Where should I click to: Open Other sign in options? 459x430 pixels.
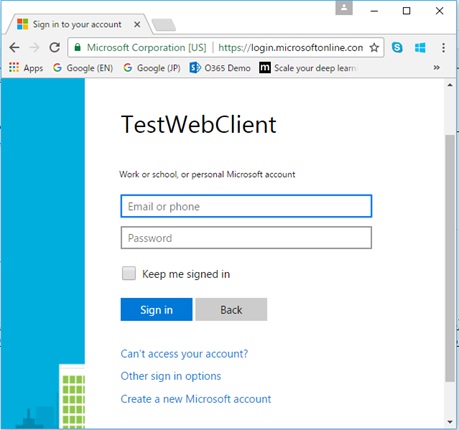[x=171, y=376]
